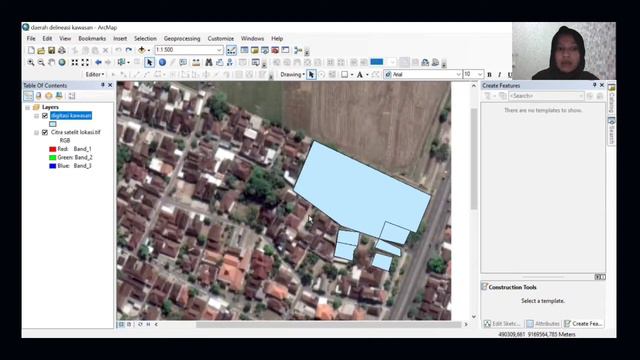This screenshot has height=360, width=640.
Task: Switch to Layout View at map bottom
Action: pyautogui.click(x=129, y=324)
